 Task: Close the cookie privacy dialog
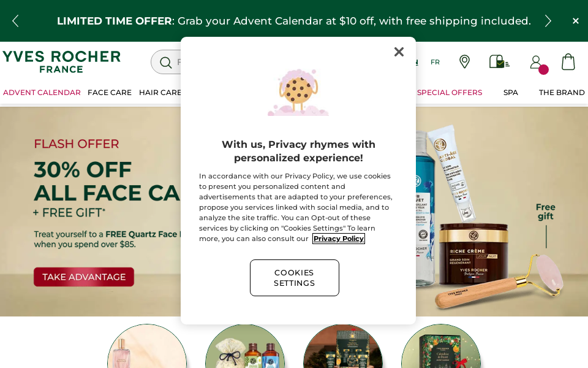[399, 52]
